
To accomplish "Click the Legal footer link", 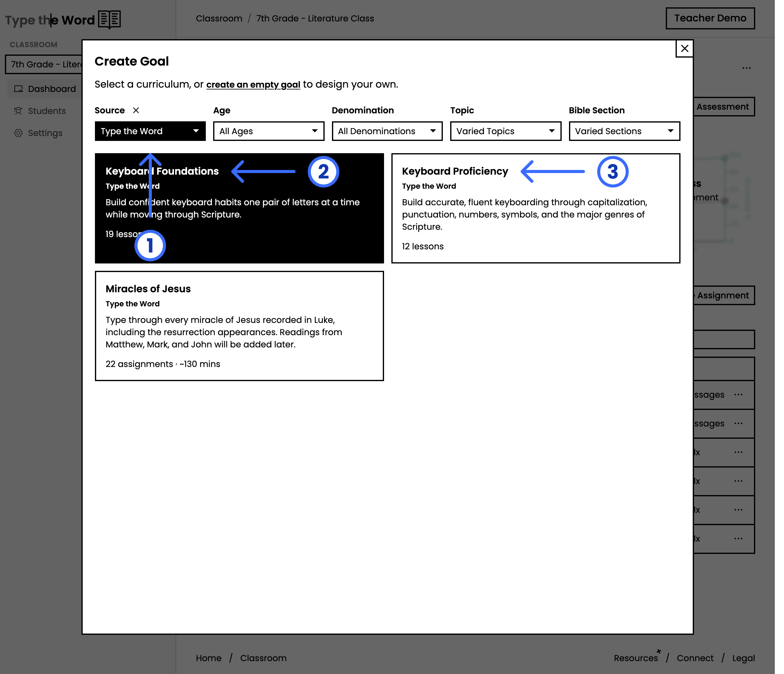I will click(743, 658).
